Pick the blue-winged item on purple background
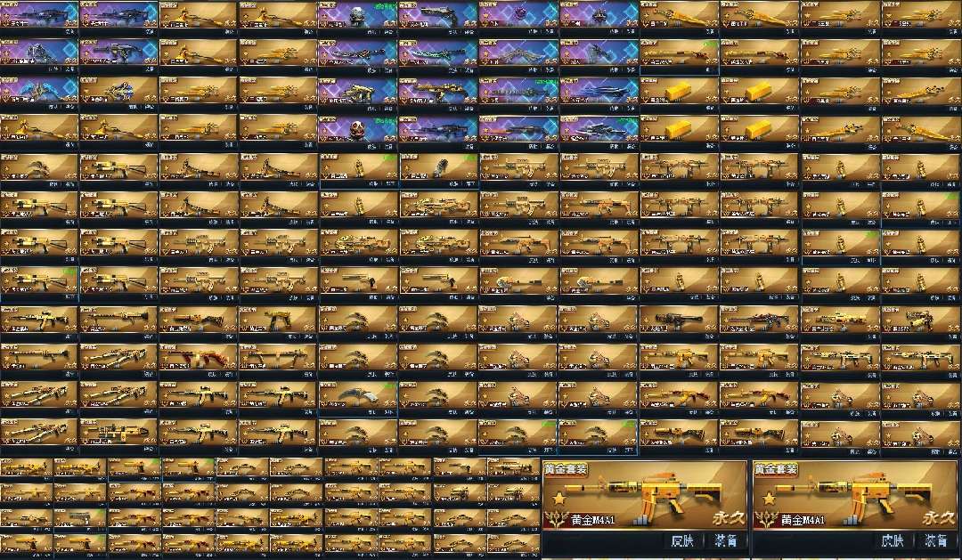 39,92
